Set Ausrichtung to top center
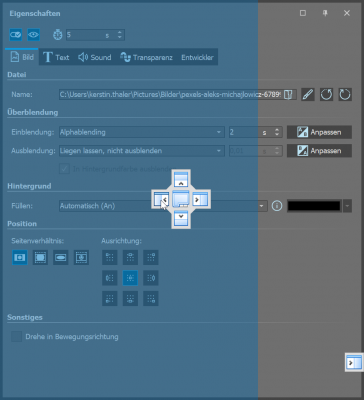 pos(130,257)
